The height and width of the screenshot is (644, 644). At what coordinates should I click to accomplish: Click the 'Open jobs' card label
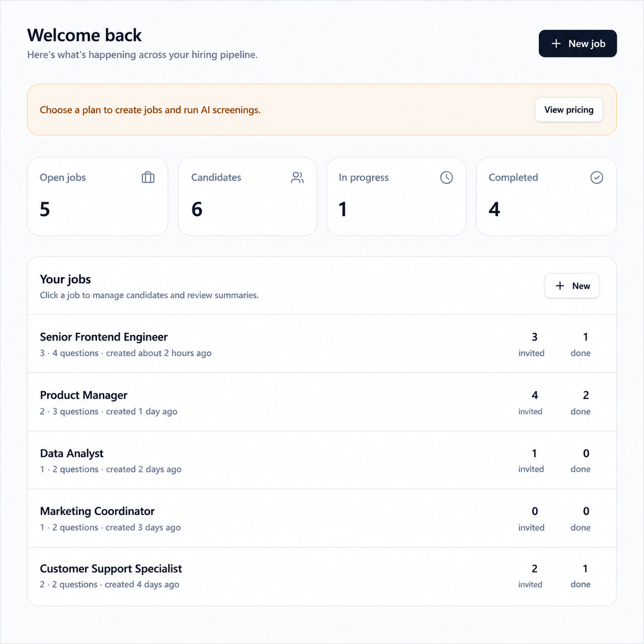click(63, 178)
